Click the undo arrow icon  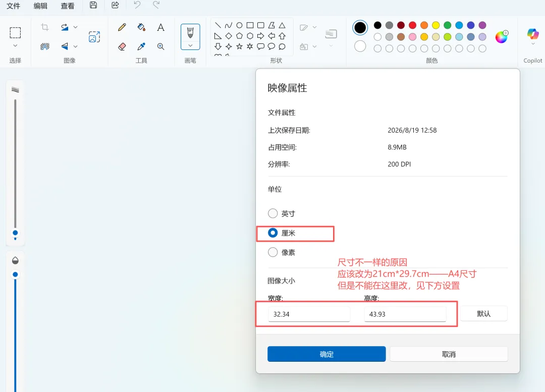tap(137, 5)
